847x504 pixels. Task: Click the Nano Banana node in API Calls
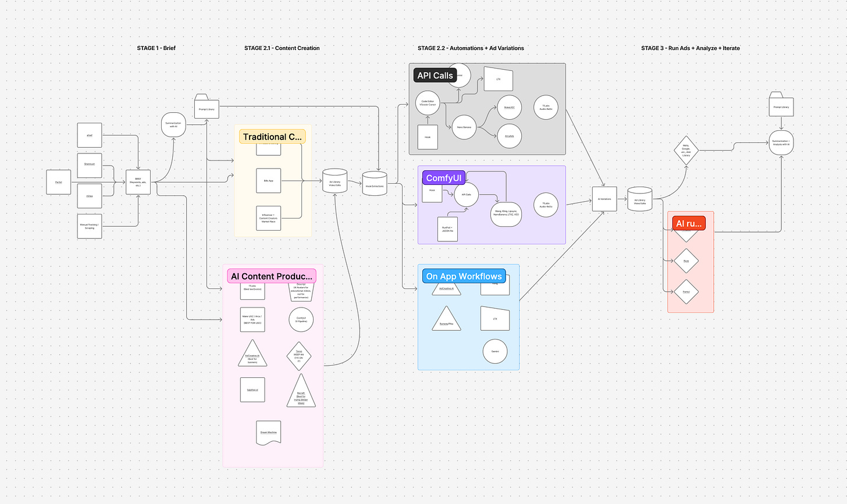pyautogui.click(x=464, y=127)
